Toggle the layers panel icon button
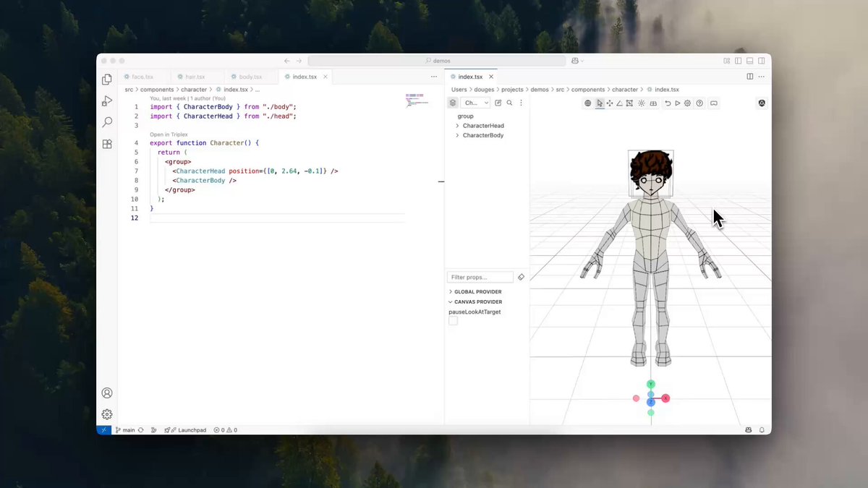 [x=453, y=103]
